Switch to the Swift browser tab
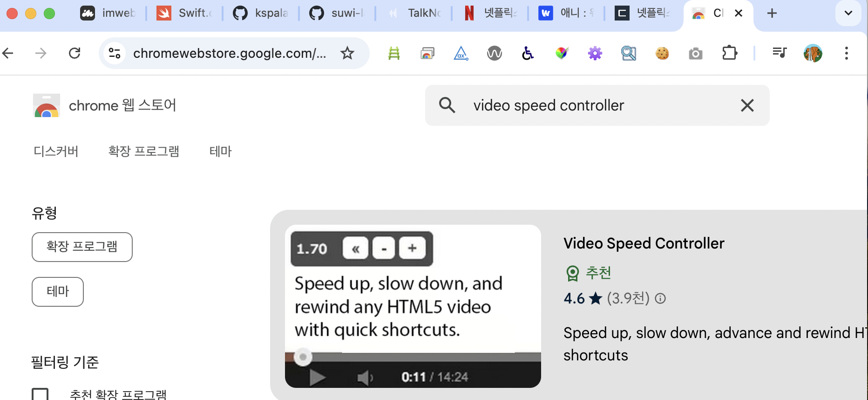Image resolution: width=868 pixels, height=400 pixels. (x=184, y=13)
